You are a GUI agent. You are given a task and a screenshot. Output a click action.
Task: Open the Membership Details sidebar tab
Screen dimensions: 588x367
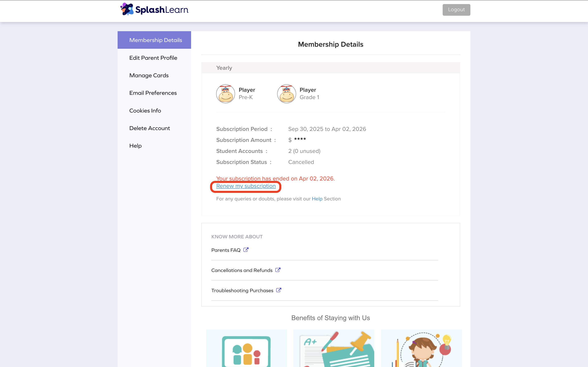coord(154,40)
